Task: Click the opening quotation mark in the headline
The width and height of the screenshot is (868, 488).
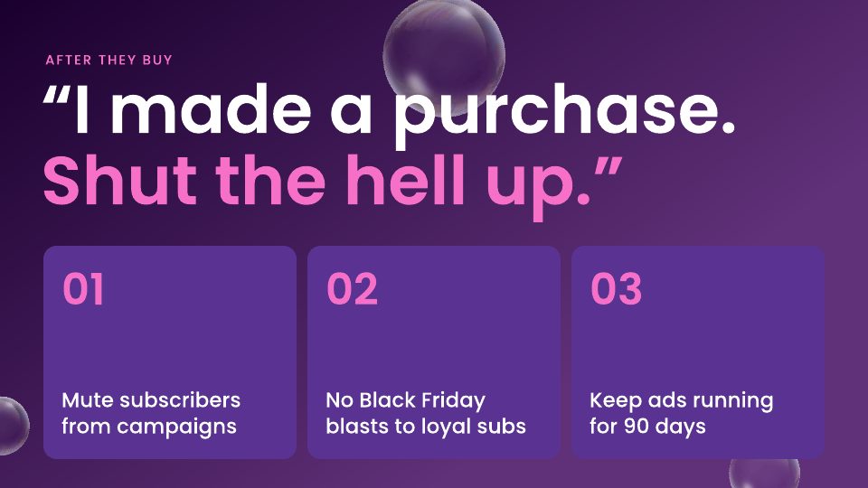Action: pos(56,95)
